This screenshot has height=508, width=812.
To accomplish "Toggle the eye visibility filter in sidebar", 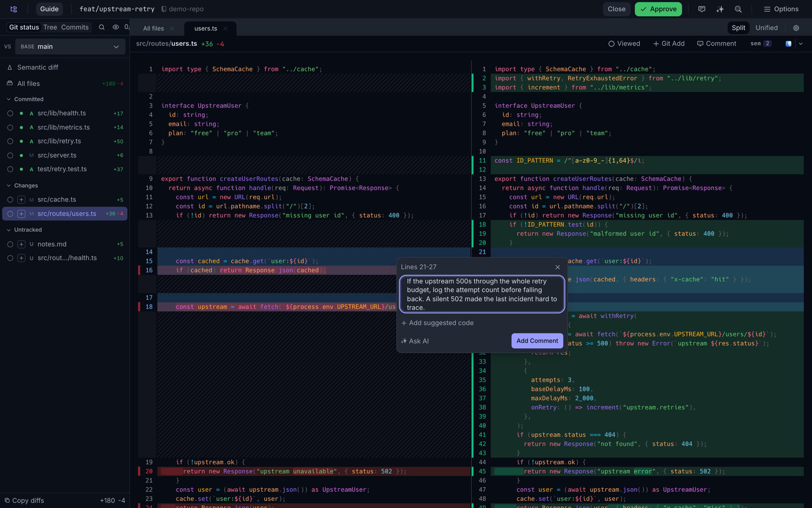I will (x=116, y=27).
